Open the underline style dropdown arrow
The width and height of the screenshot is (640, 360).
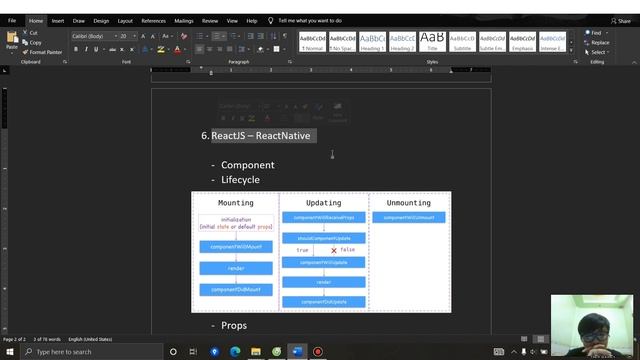coord(104,49)
